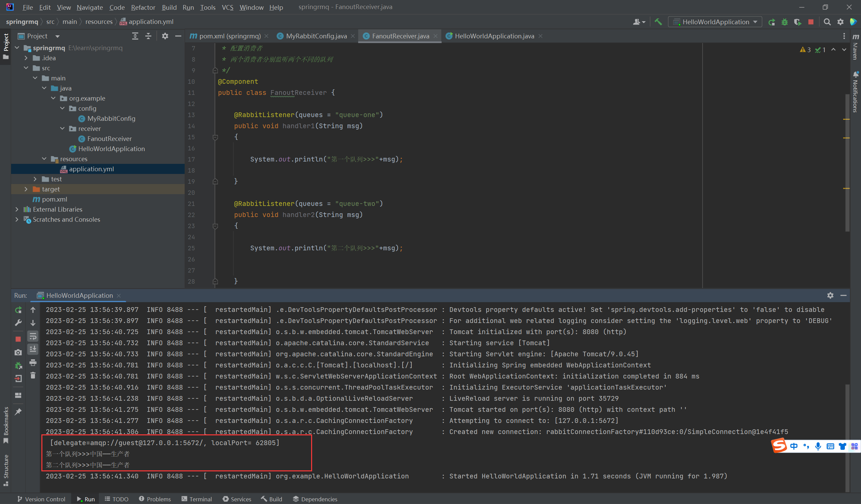
Task: Toggle scroll to end in console
Action: tap(33, 349)
